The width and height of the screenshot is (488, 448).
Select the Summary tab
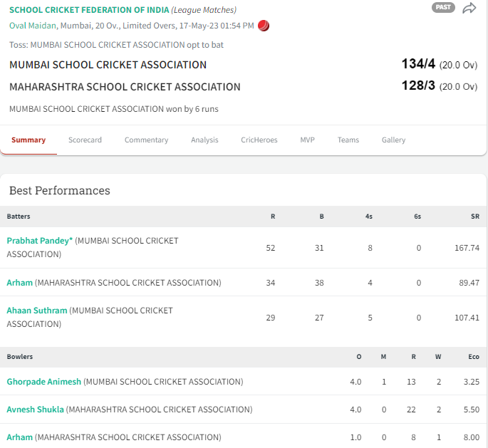coord(28,140)
